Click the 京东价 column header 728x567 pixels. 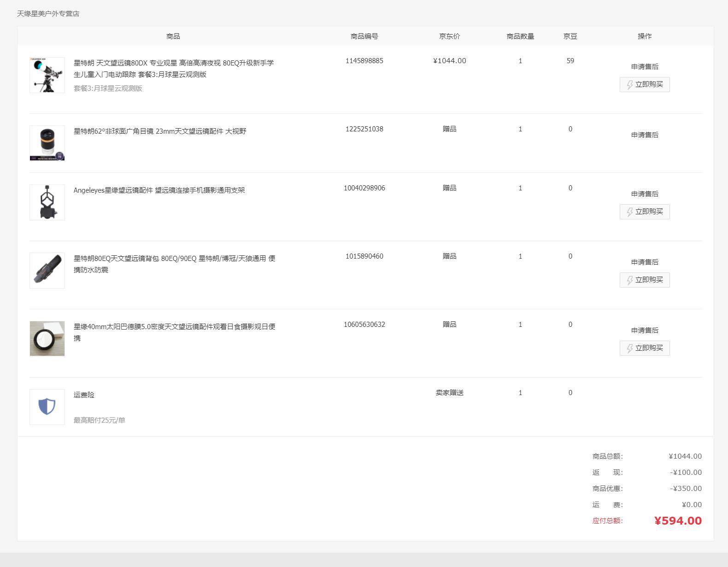450,36
